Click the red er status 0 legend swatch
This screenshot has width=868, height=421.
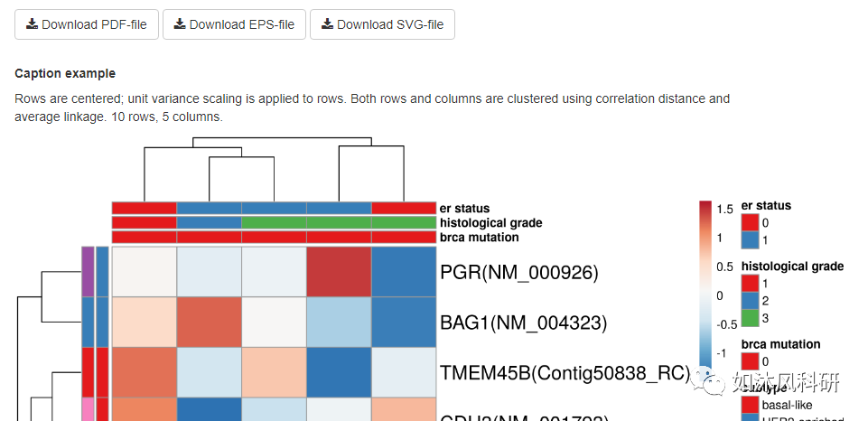click(x=750, y=222)
